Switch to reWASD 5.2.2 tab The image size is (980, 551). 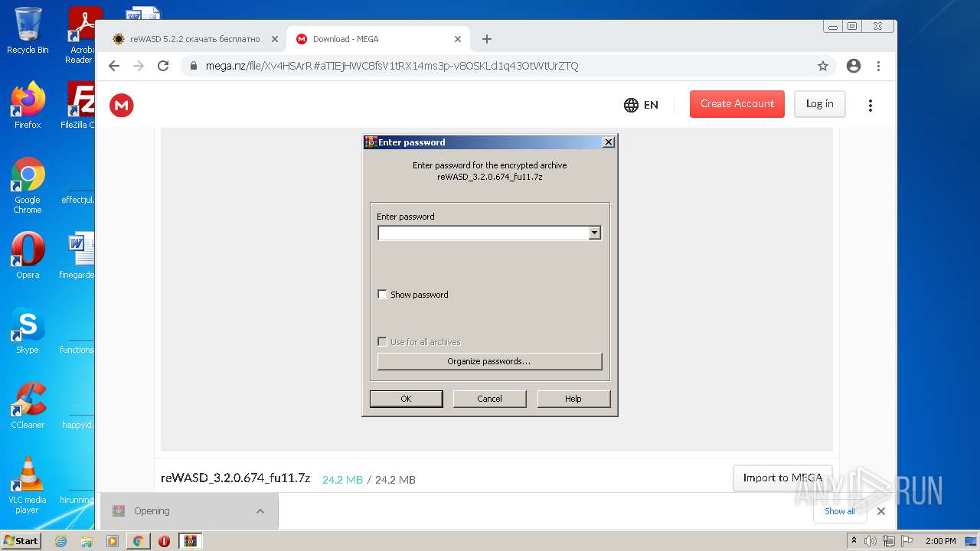194,39
